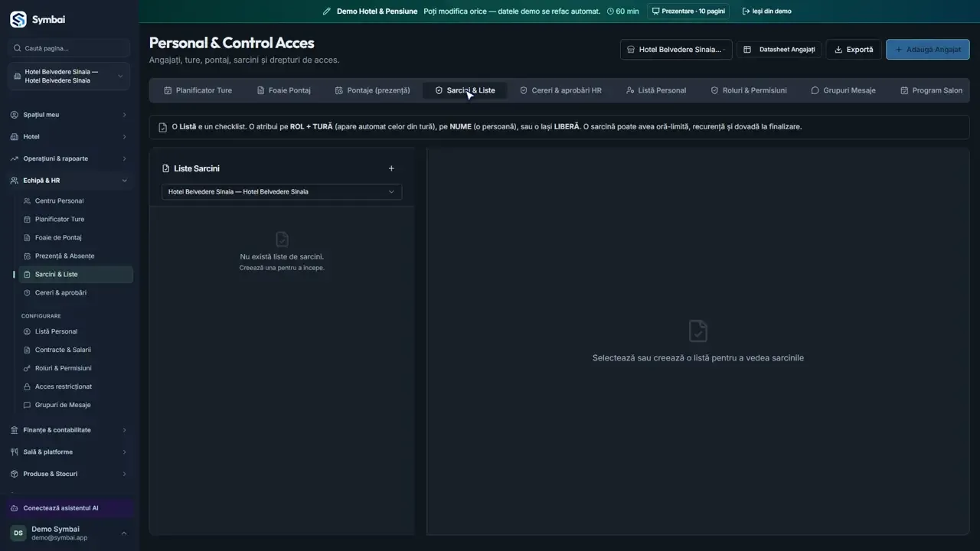Image resolution: width=980 pixels, height=551 pixels.
Task: Click the Conectează asistentul AI bot icon
Action: [15, 508]
